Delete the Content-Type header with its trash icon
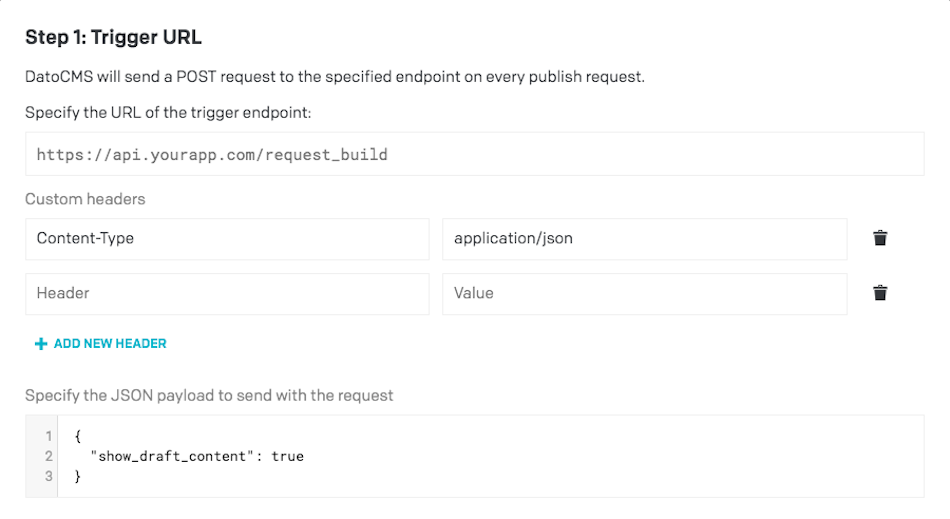Viewport: 950px width, 519px height. (x=880, y=238)
